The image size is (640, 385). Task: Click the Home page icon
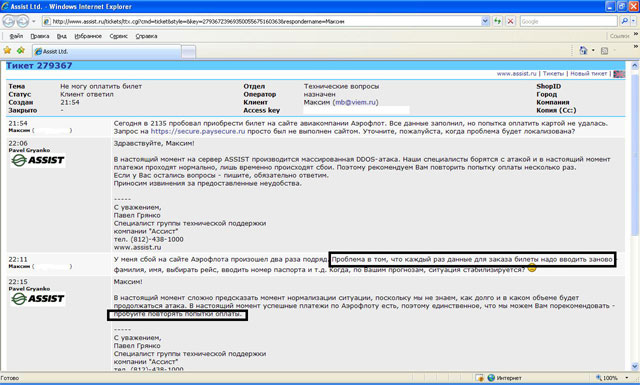[583, 51]
